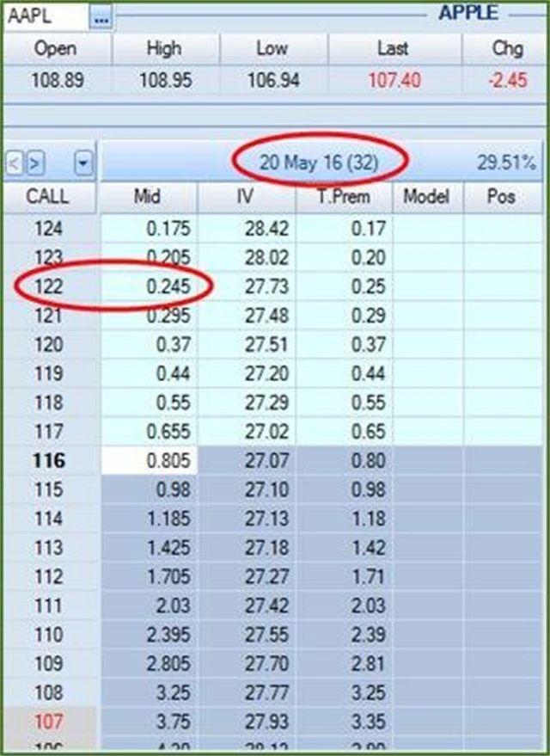Click the Pos column header
This screenshot has height=756, width=550.
coord(500,197)
